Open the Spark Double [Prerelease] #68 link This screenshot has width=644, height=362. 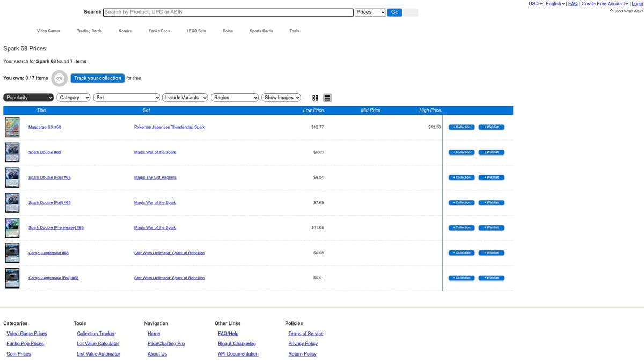[x=56, y=227]
